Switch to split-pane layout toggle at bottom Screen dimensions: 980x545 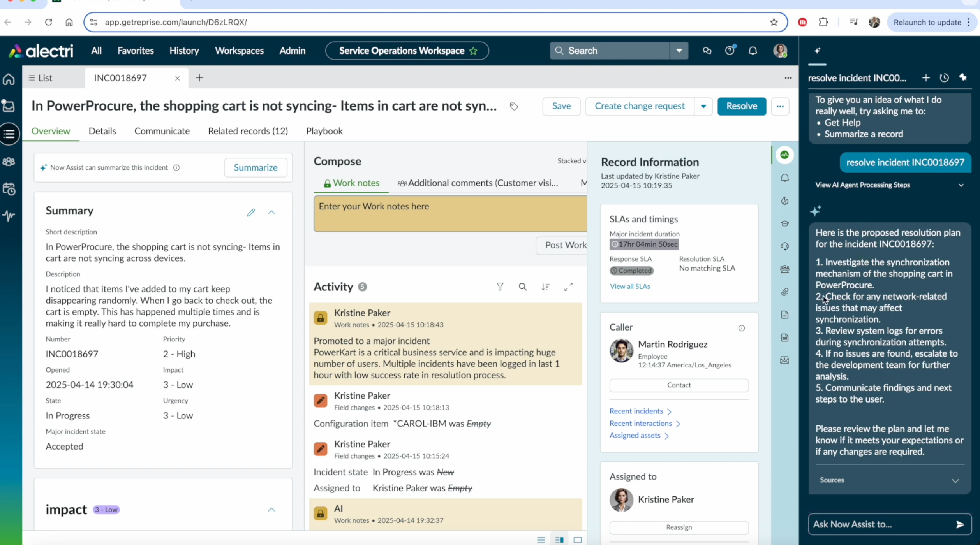559,540
